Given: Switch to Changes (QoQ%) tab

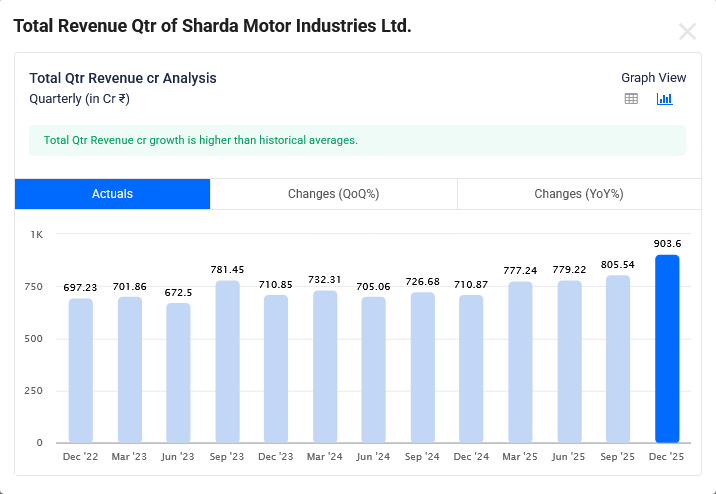Looking at the screenshot, I should tap(333, 194).
